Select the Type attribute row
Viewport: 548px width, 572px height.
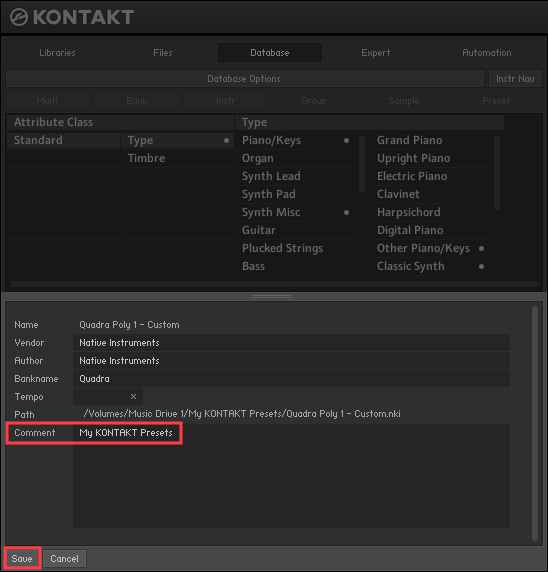coord(177,140)
